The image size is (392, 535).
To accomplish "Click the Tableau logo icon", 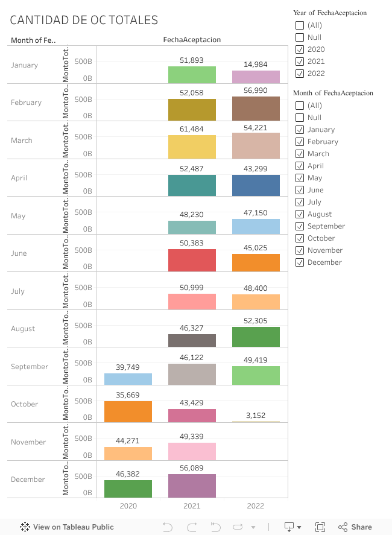I will pos(25,527).
